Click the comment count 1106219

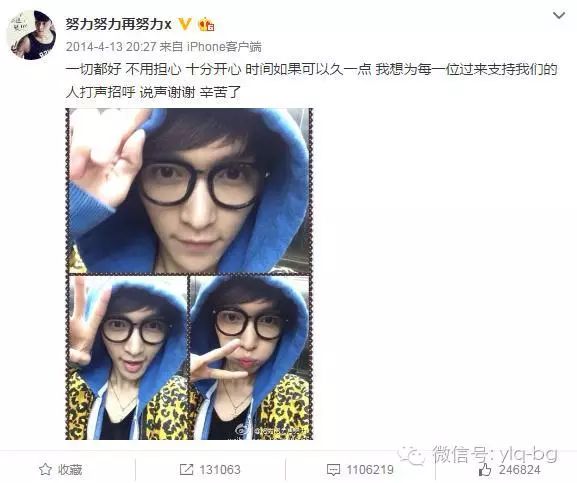(x=369, y=470)
